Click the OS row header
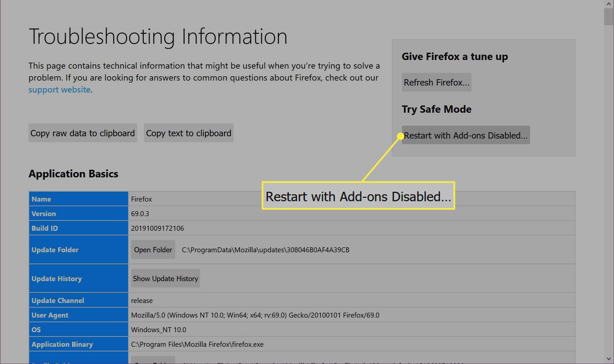614x364 pixels. tap(79, 330)
